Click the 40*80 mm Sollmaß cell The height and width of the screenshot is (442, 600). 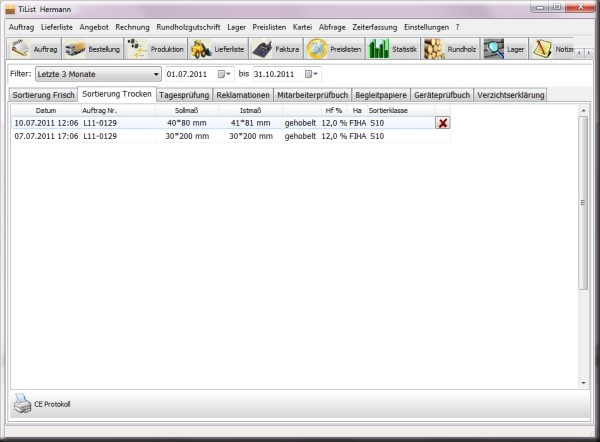click(x=187, y=123)
